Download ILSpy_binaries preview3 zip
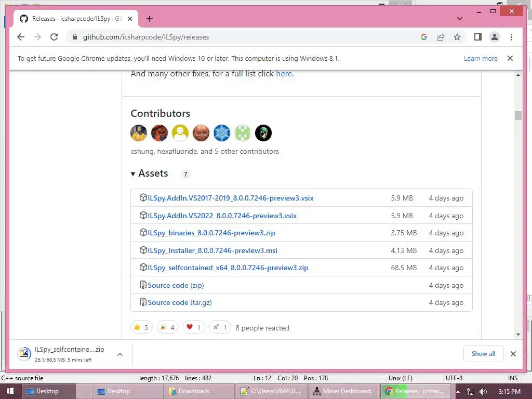The height and width of the screenshot is (399, 532). 211,233
